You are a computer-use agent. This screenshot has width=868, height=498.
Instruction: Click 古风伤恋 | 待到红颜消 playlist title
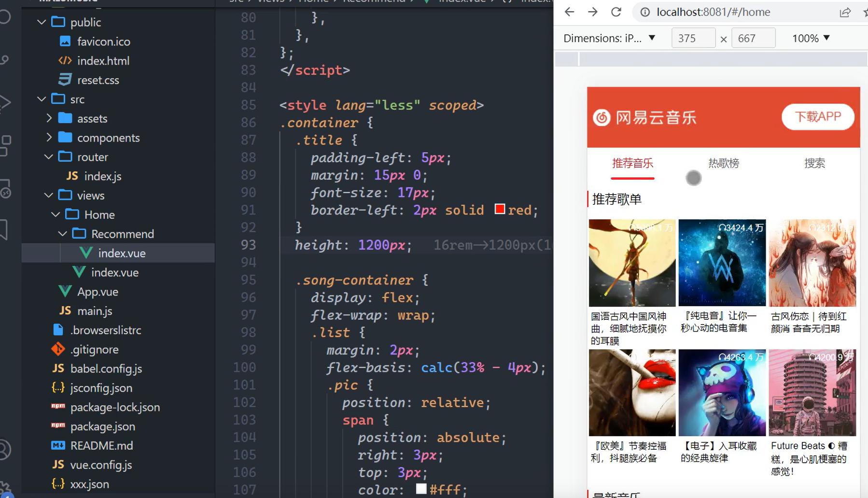(x=809, y=323)
